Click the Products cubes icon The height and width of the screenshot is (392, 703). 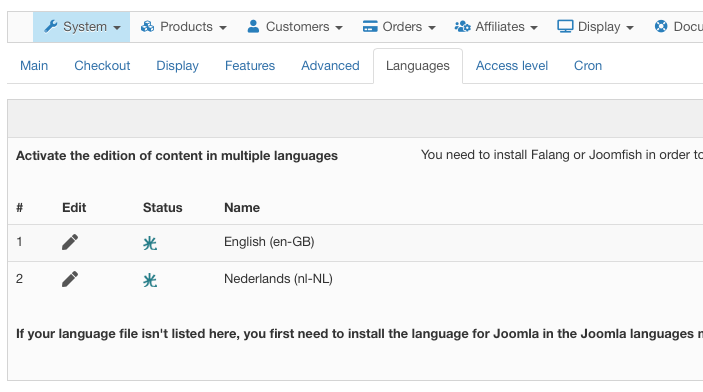point(147,26)
